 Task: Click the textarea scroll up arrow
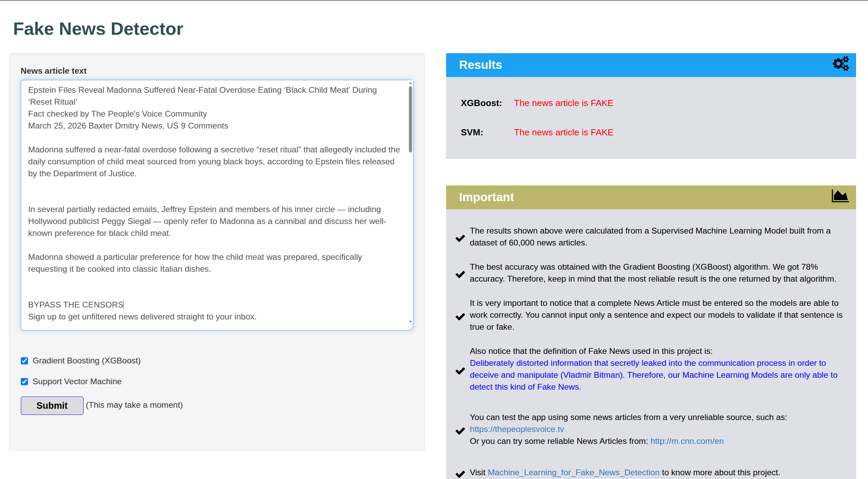(410, 83)
